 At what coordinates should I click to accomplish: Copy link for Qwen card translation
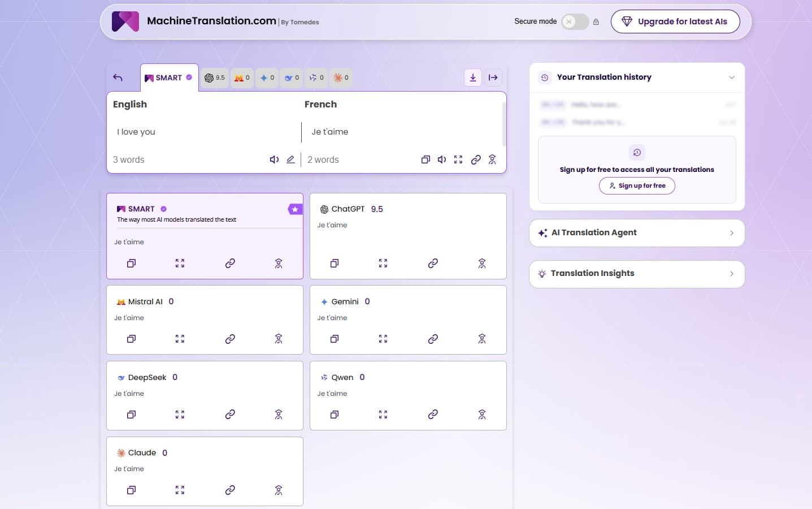click(433, 415)
